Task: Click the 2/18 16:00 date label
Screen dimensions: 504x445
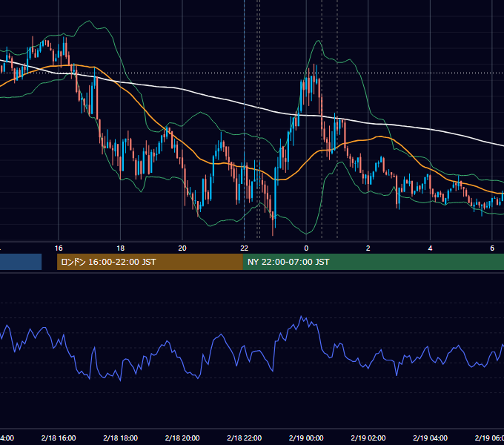Action: pos(59,438)
